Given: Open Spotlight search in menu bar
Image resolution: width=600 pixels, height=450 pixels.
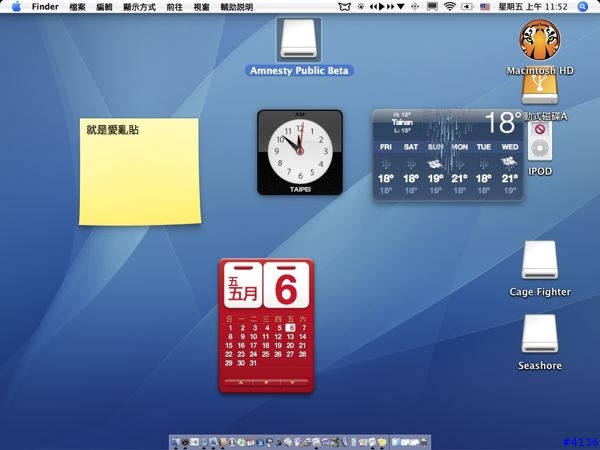Looking at the screenshot, I should point(582,7).
